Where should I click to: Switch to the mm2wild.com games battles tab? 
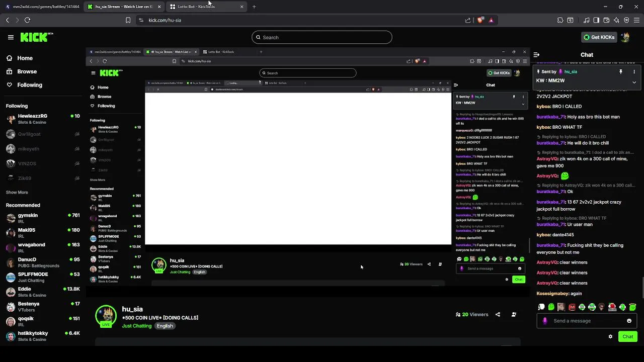click(41, 7)
